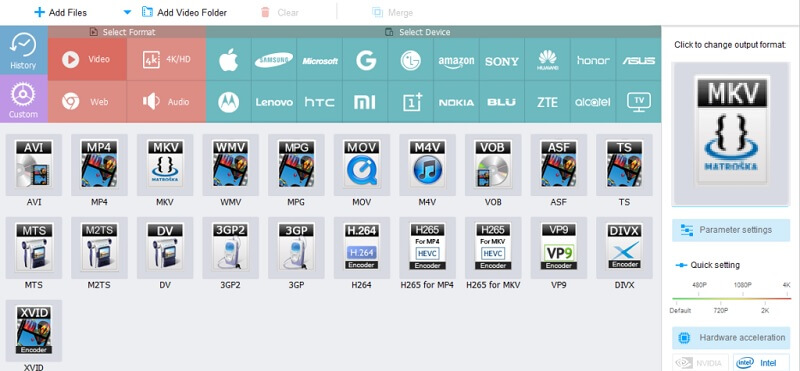Viewport: 800px width, 371px height.
Task: Choose MPG output format
Action: (296, 164)
